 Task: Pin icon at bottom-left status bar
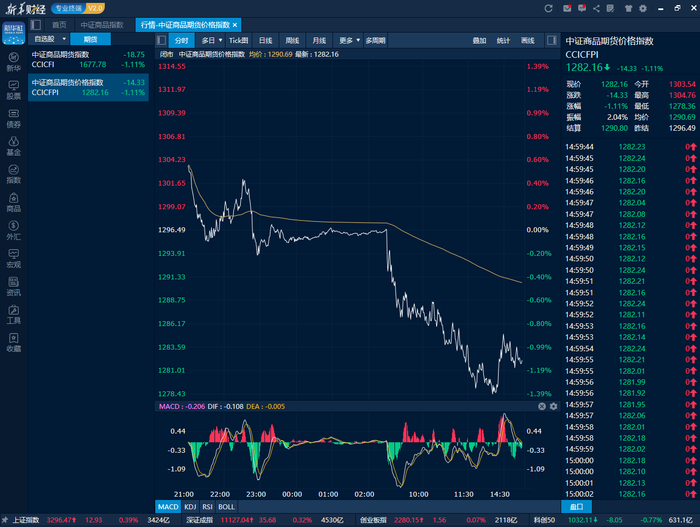click(5, 520)
